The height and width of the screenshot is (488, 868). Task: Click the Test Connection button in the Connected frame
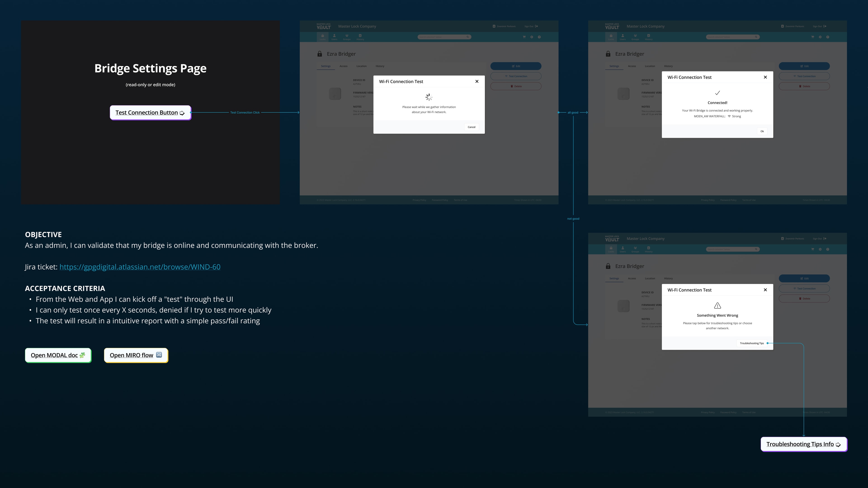pyautogui.click(x=804, y=76)
